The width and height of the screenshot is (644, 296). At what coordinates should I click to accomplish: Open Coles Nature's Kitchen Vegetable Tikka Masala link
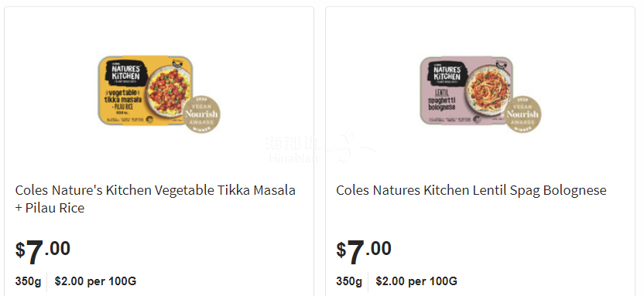pos(156,199)
